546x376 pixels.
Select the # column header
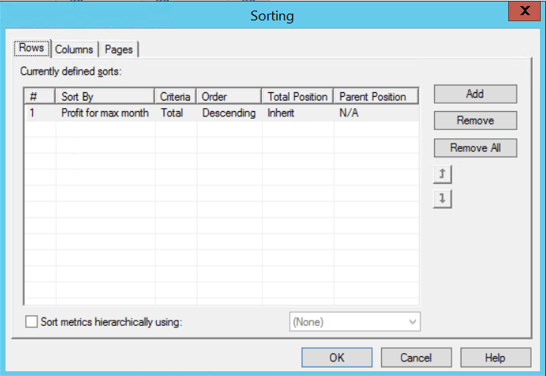pyautogui.click(x=39, y=96)
